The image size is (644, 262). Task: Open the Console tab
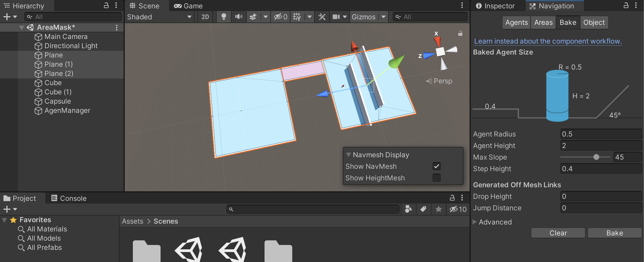pyautogui.click(x=69, y=198)
